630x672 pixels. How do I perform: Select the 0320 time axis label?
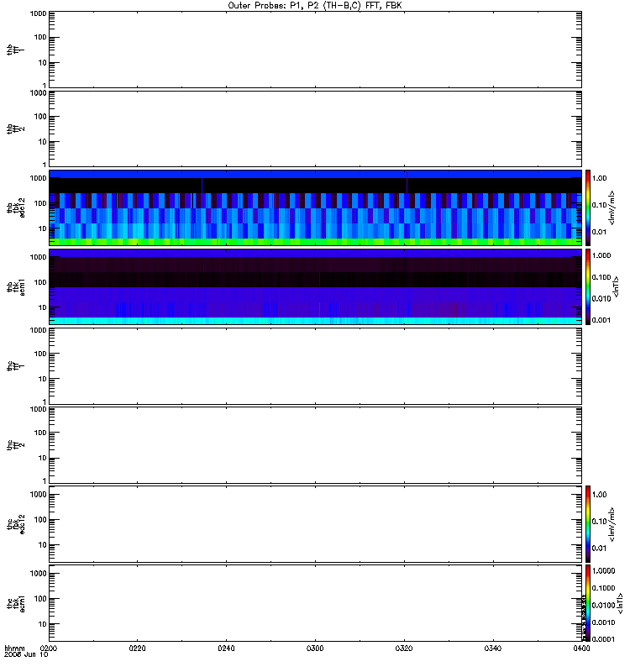404,648
